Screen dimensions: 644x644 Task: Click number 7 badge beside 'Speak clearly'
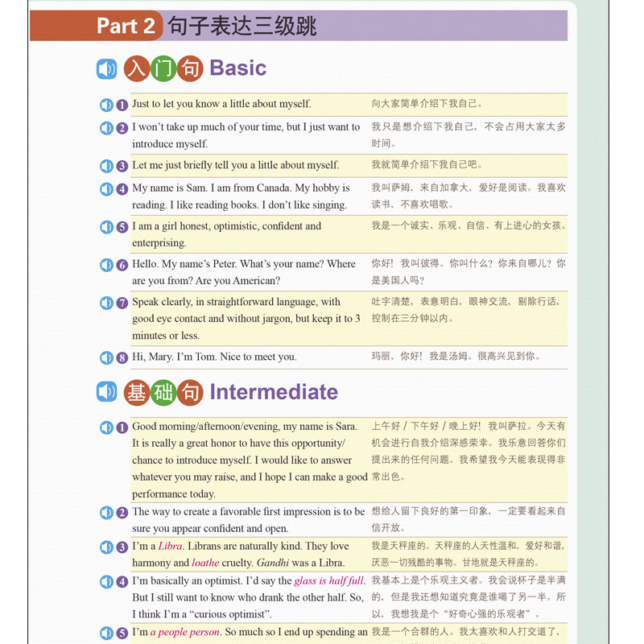coord(122,303)
